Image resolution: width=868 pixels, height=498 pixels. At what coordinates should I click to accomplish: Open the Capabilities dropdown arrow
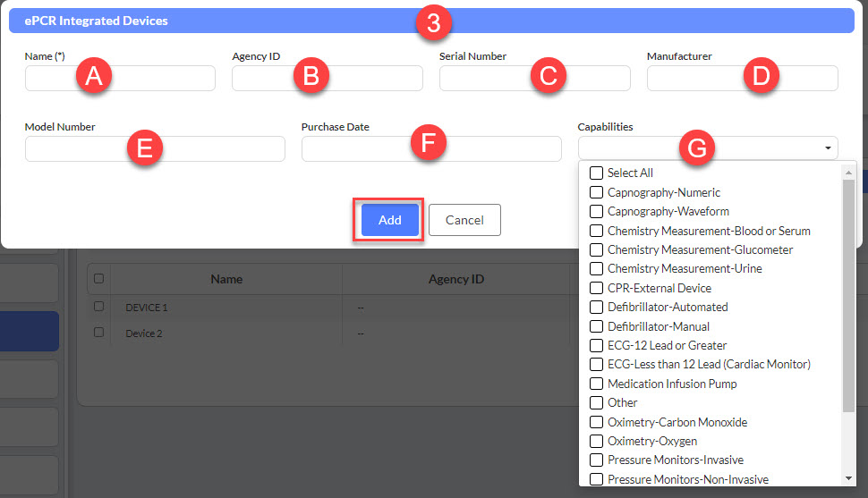[x=828, y=148]
